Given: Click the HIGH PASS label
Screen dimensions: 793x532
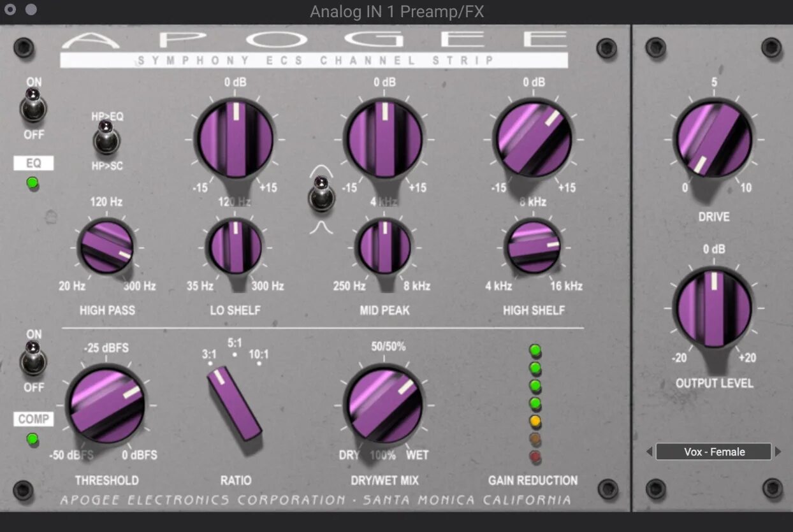Looking at the screenshot, I should [x=107, y=310].
